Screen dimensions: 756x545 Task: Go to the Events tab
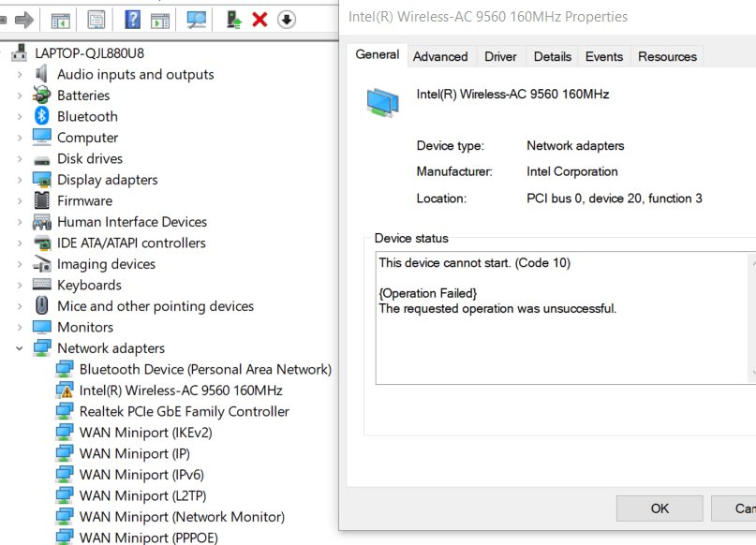point(604,56)
